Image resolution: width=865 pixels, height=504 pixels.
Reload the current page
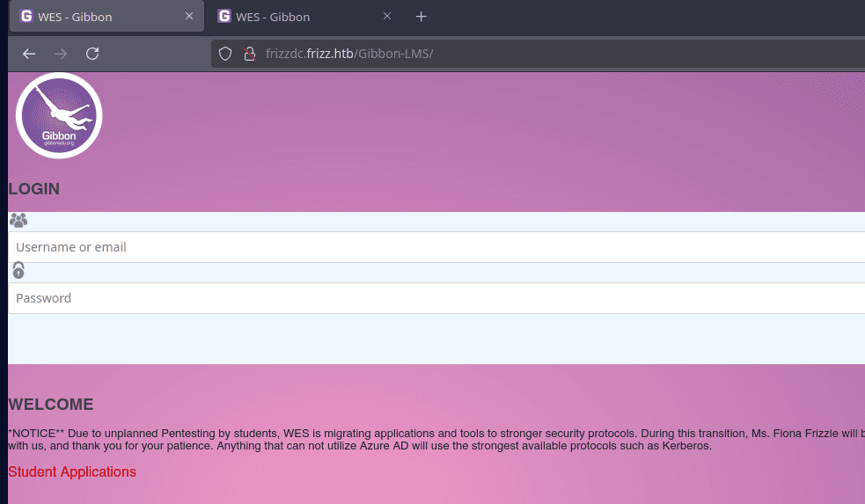click(92, 54)
